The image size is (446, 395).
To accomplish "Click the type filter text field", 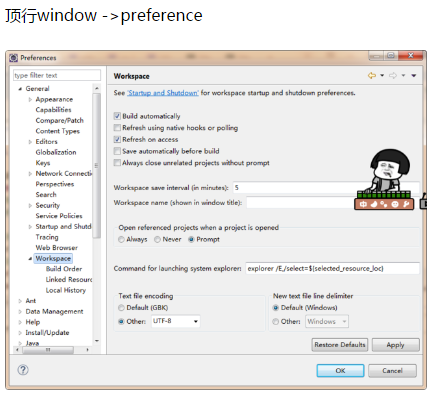I will (x=57, y=75).
